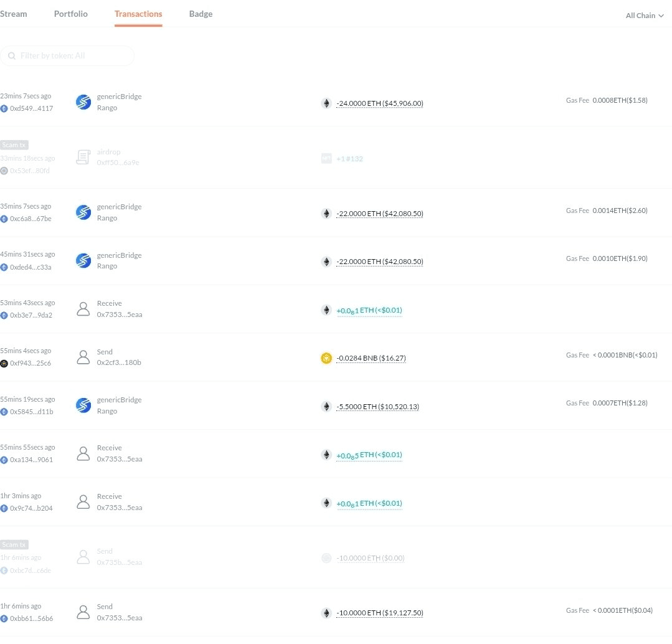Click BNB coin icon beside -0.0284 BNB
Screen dimensions: 672x644
point(326,358)
